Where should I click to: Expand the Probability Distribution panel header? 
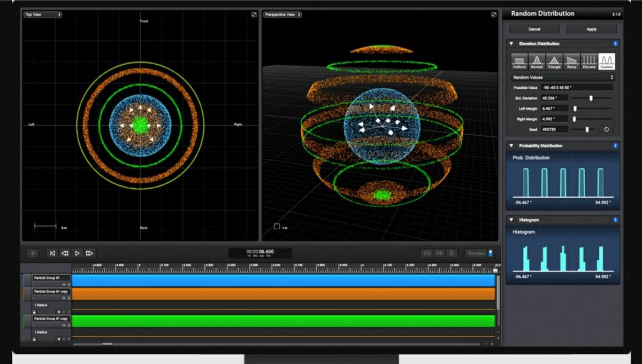pos(513,145)
